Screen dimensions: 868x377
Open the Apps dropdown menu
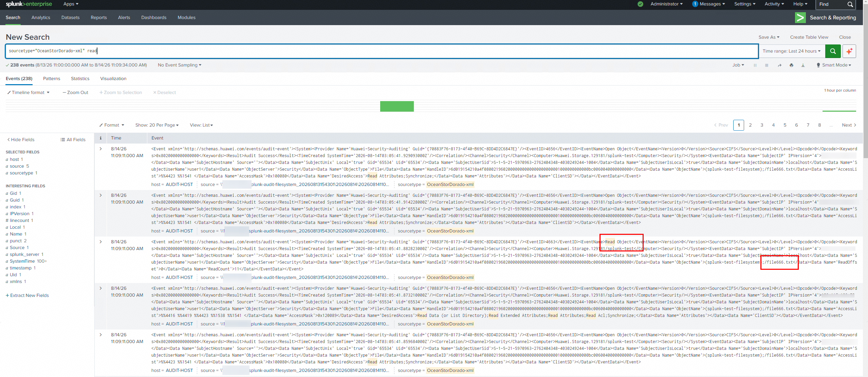(71, 4)
